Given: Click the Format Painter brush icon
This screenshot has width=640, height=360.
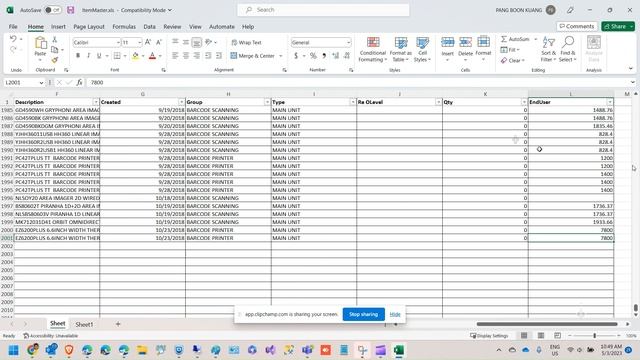Looking at the screenshot, I should (55, 60).
